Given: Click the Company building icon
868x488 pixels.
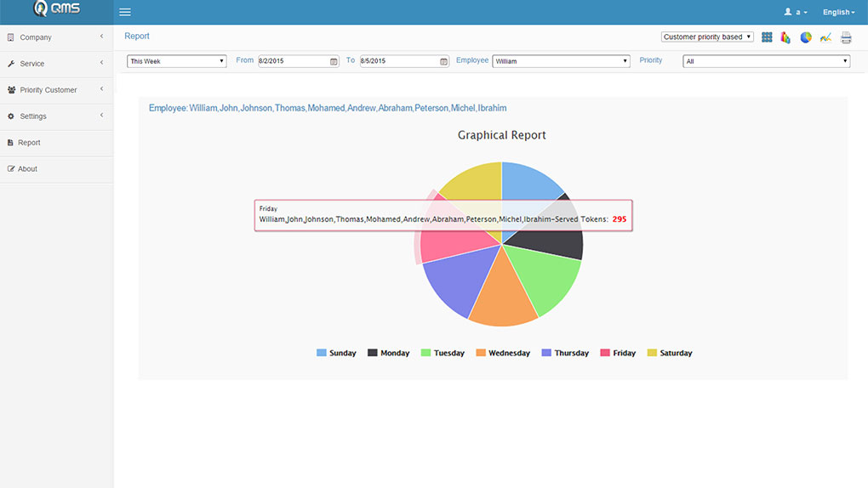Looking at the screenshot, I should click(x=10, y=37).
